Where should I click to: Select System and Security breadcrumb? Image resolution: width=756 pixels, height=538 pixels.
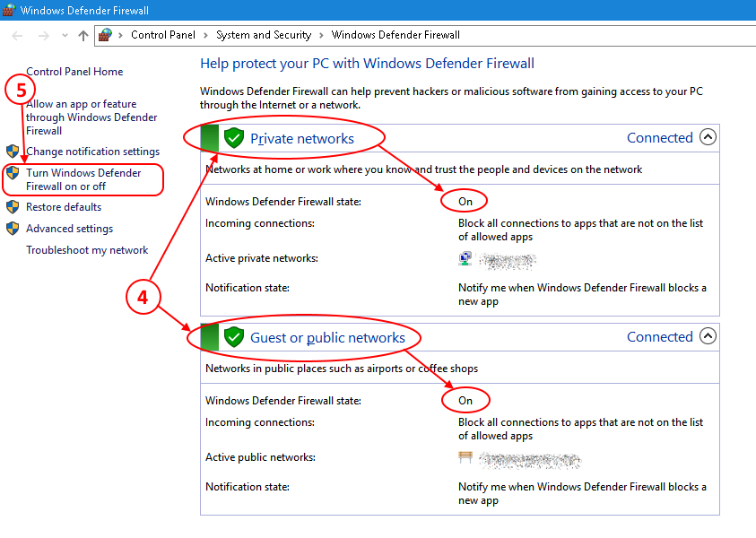[264, 35]
